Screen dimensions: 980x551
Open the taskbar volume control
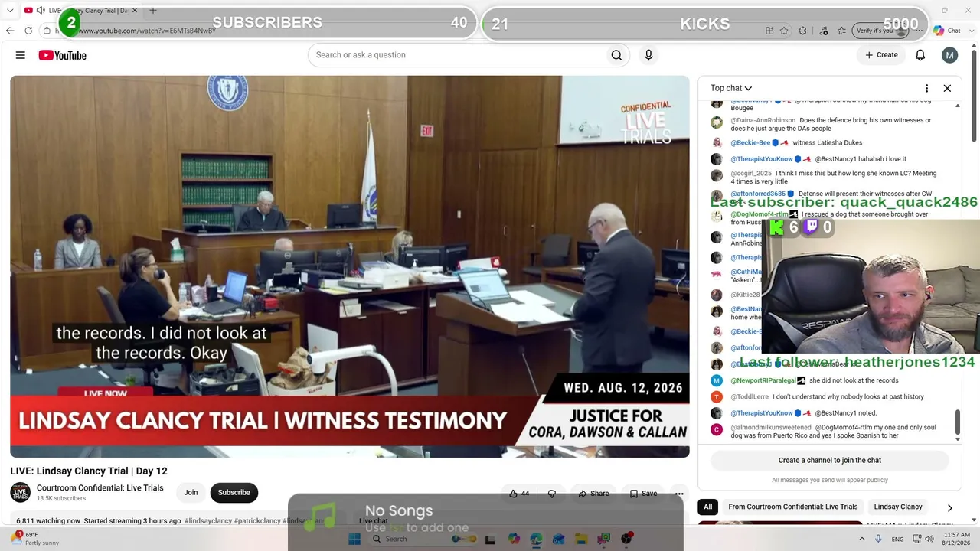(929, 539)
